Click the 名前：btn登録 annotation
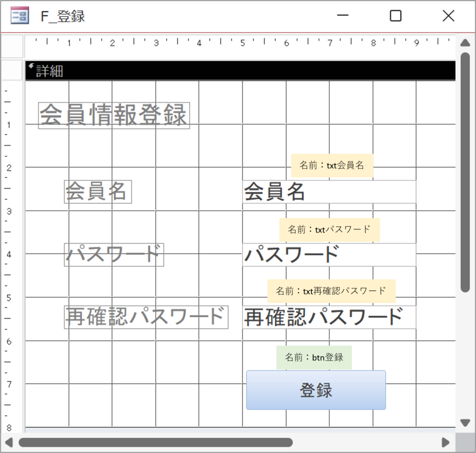 coord(314,358)
